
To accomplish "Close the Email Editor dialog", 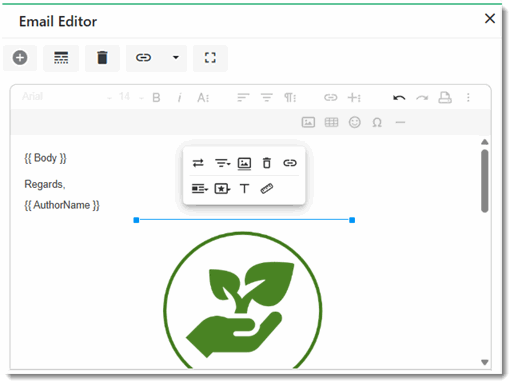I will [490, 18].
